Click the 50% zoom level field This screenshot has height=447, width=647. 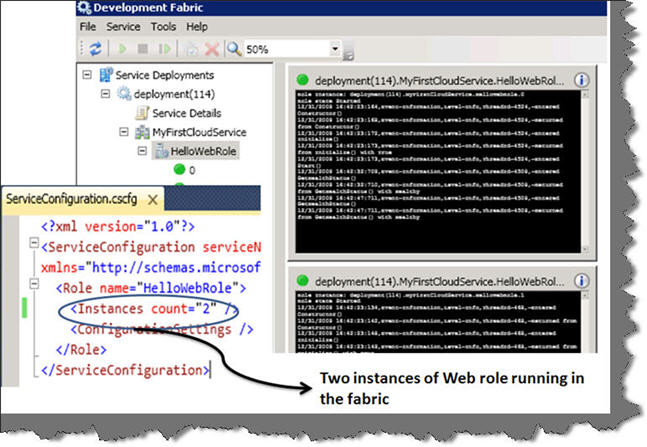(288, 50)
